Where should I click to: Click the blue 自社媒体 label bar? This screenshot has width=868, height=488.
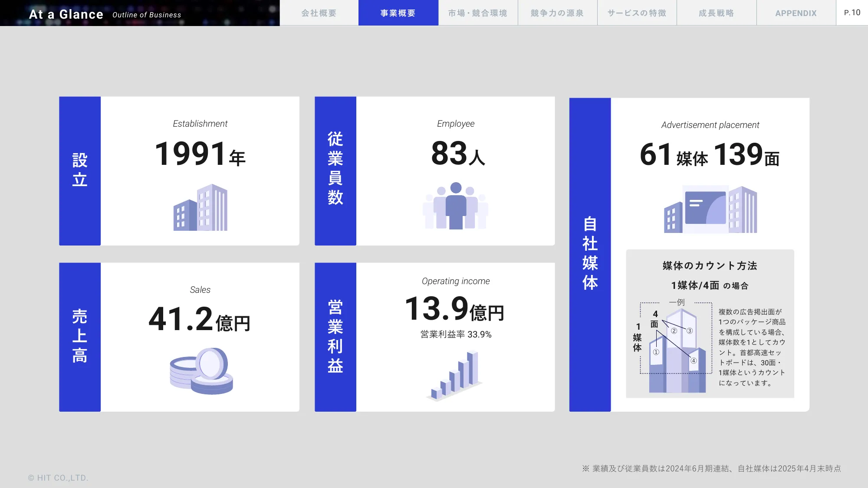[x=590, y=254]
